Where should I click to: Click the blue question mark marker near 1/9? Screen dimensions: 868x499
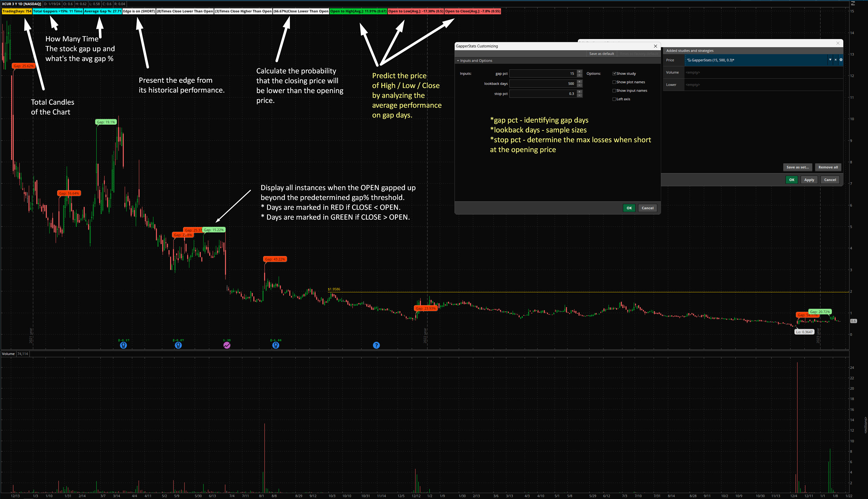[376, 345]
